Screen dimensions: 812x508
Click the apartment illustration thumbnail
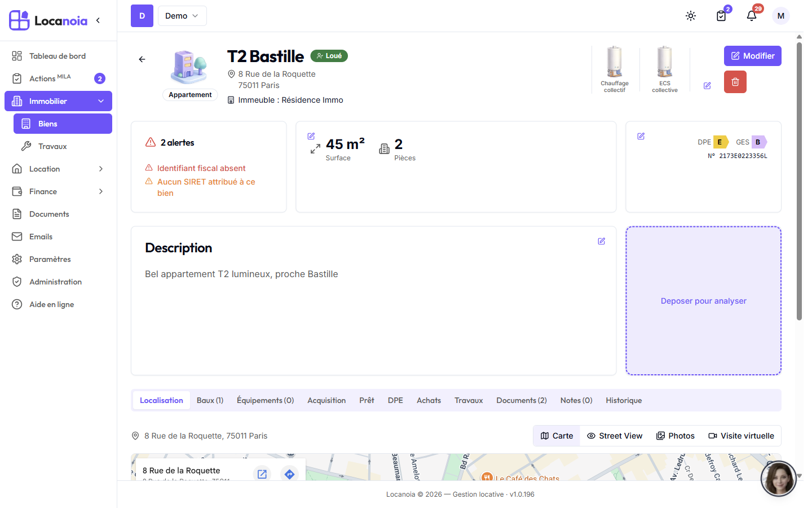point(190,67)
